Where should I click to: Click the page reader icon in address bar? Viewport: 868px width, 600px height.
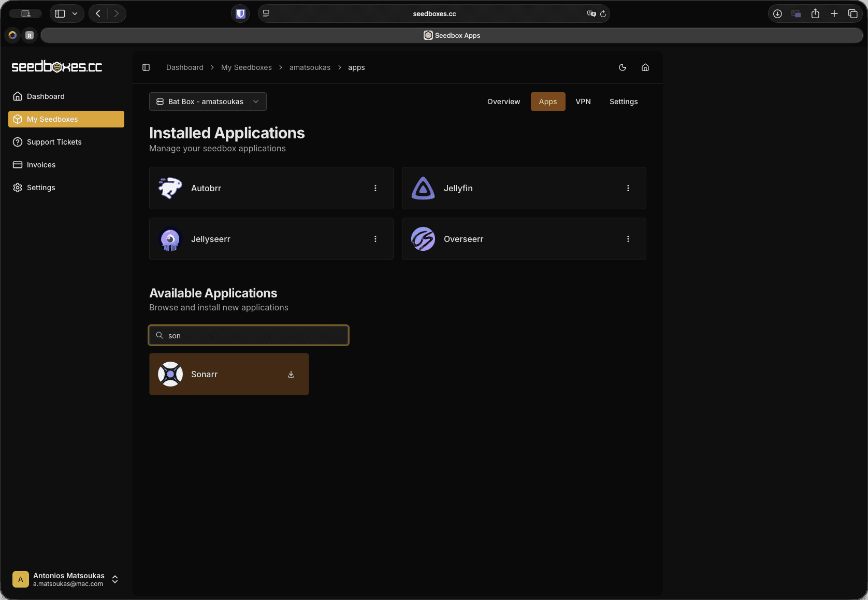(266, 14)
